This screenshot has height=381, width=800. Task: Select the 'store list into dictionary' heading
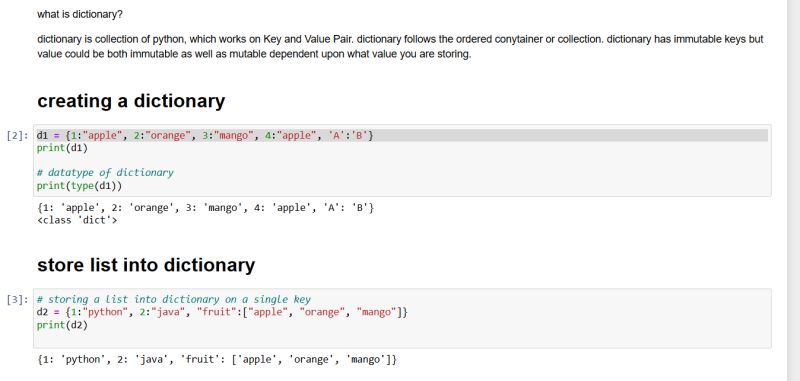(146, 265)
